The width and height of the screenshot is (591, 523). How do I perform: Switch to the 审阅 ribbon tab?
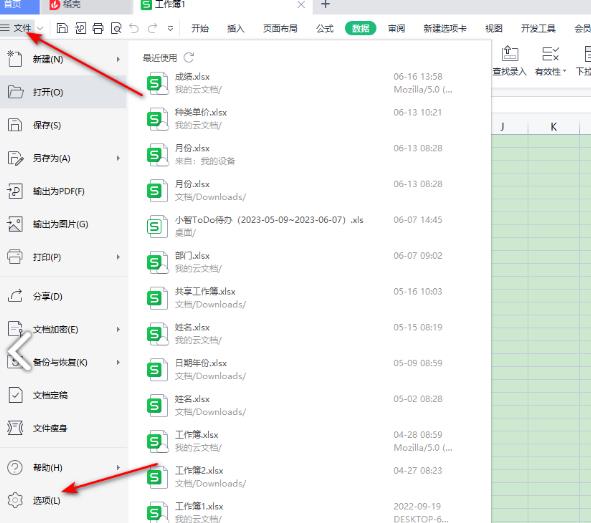pyautogui.click(x=396, y=28)
